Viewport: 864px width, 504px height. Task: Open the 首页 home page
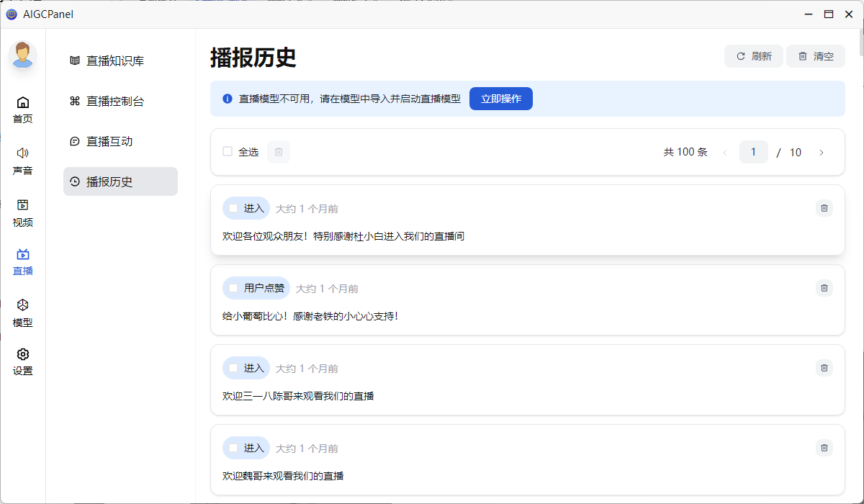click(22, 109)
